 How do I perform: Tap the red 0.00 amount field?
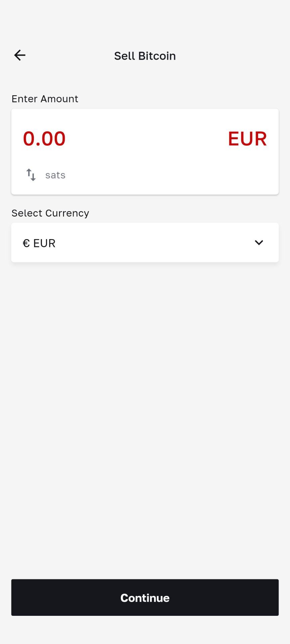(x=44, y=139)
